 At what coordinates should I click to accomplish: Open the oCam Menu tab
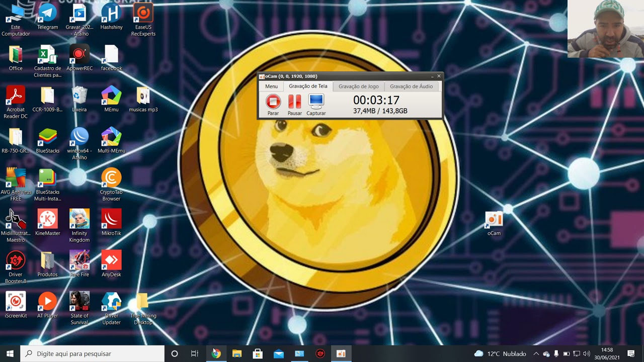pyautogui.click(x=271, y=86)
